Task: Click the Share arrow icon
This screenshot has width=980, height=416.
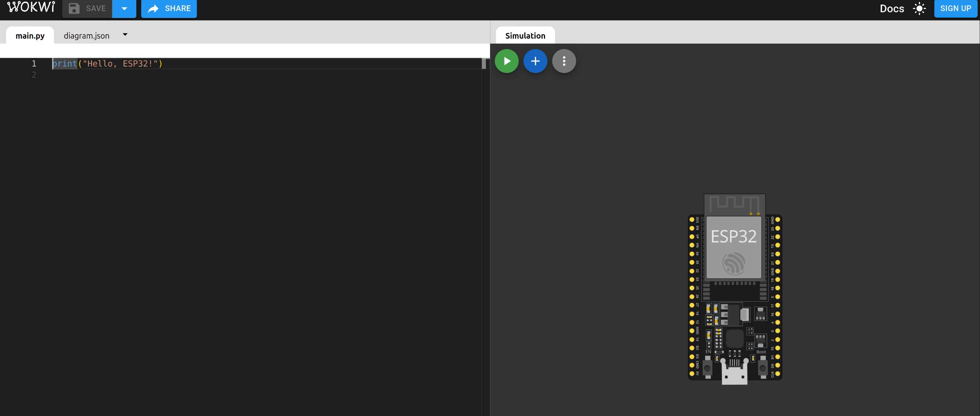Action: tap(153, 8)
